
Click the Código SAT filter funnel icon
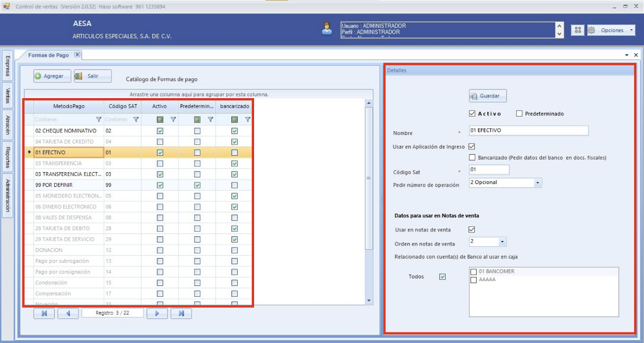click(136, 120)
